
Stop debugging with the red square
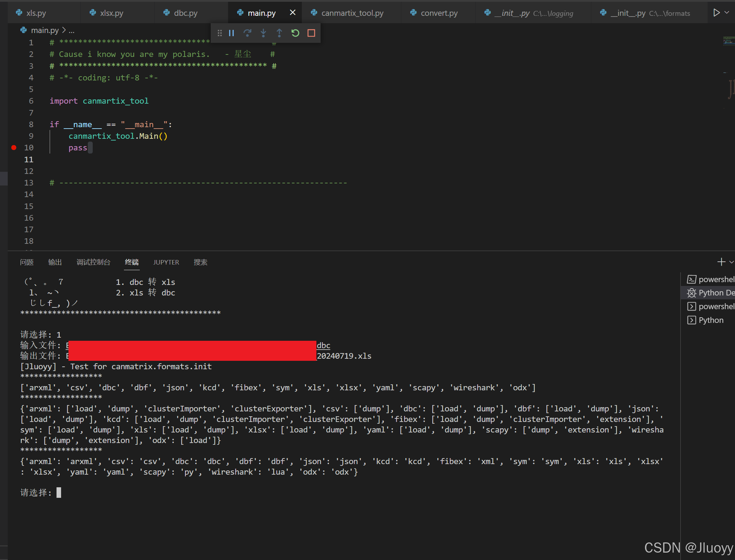tap(311, 33)
